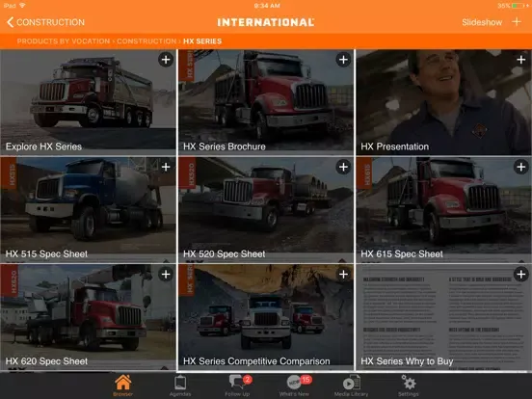
Task: Go to Products by Vocation breadcrumb
Action: [64, 41]
